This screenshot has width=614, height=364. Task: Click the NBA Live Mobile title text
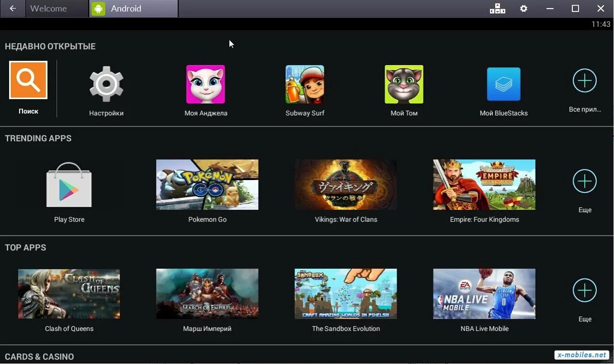[484, 329]
